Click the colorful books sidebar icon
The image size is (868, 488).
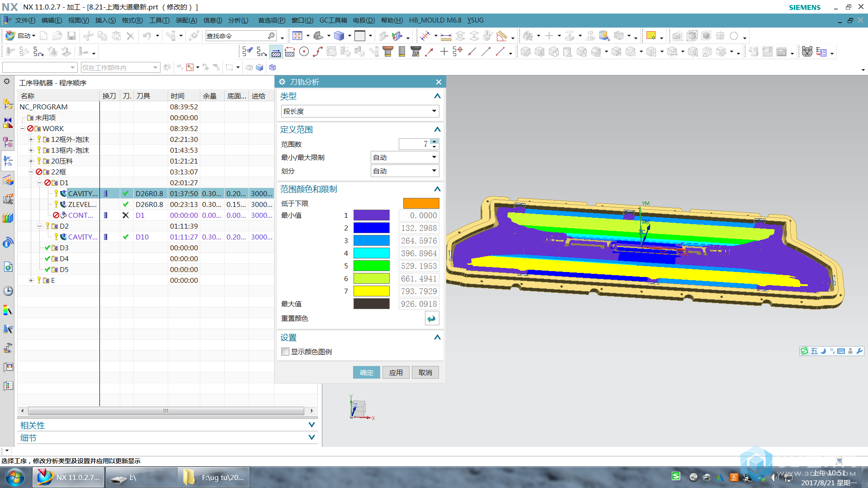click(x=8, y=218)
